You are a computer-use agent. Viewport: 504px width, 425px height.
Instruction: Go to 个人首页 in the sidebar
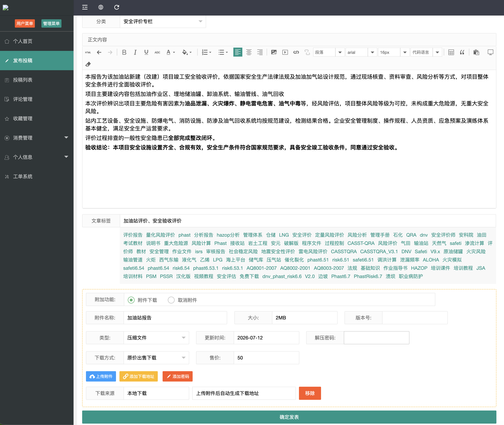point(37,41)
